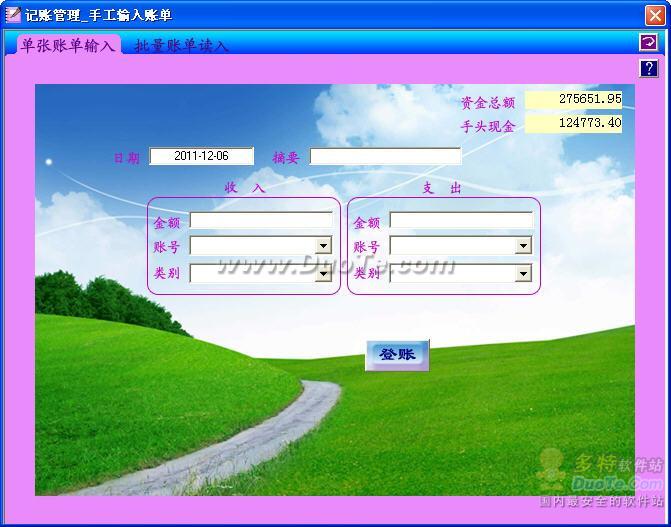
Task: Switch to the 批量账单读入 tab
Action: coord(181,46)
